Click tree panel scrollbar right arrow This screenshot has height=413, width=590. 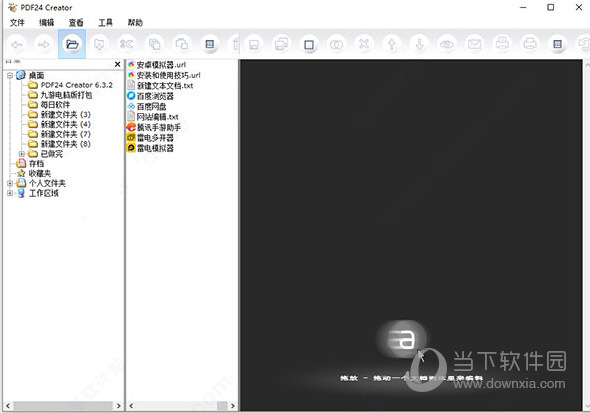tap(119, 406)
